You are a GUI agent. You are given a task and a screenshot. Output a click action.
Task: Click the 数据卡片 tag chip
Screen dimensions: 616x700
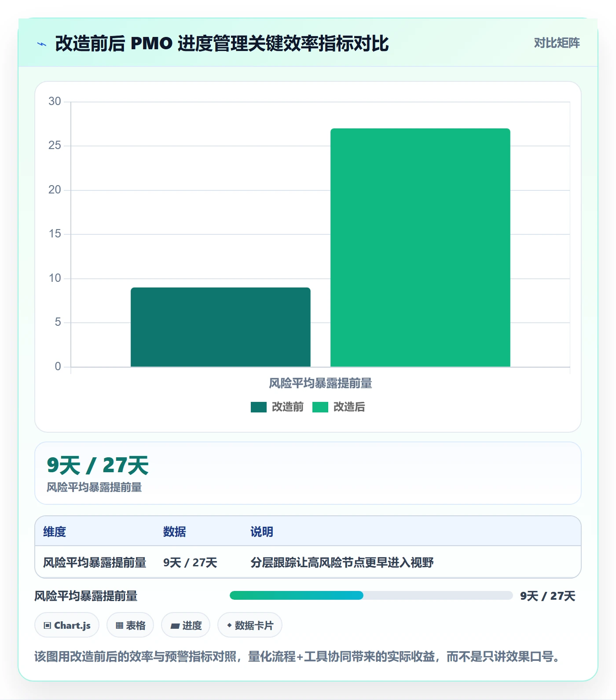(x=250, y=625)
